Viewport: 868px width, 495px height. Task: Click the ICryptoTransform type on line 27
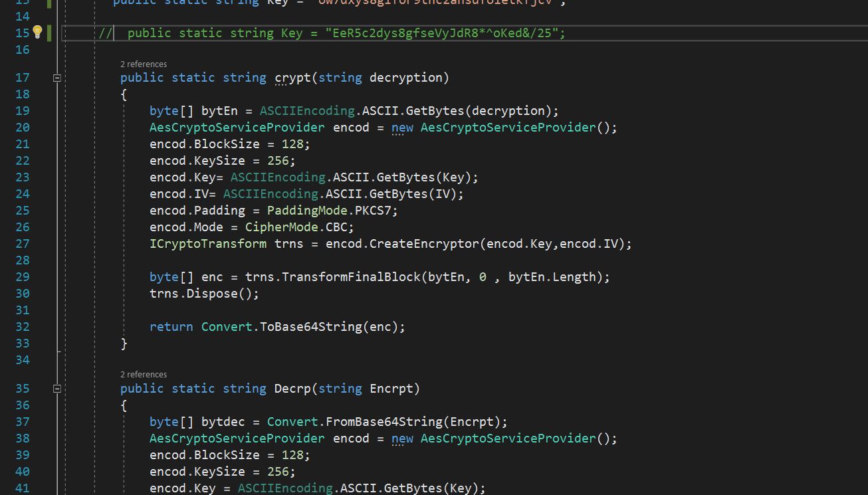coord(208,244)
